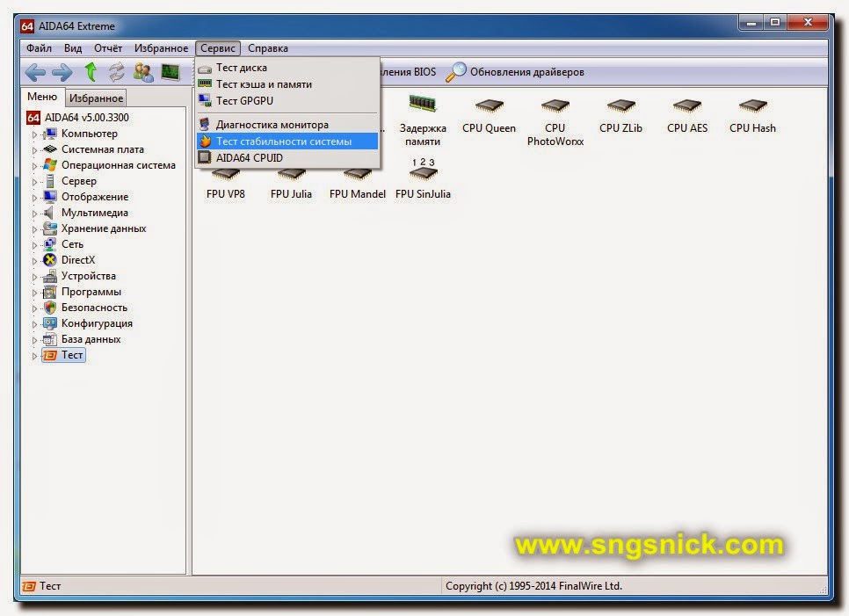Click the Компьютер tree icon

(50, 134)
